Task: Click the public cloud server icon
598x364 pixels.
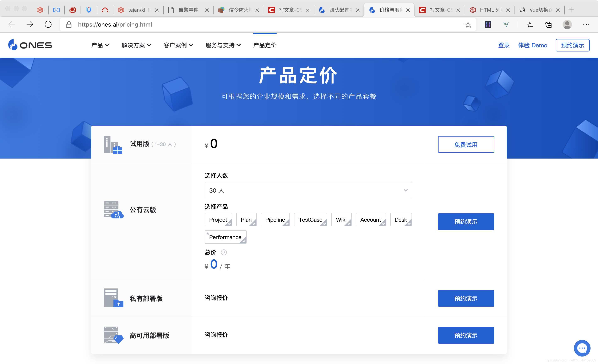Action: pyautogui.click(x=114, y=210)
